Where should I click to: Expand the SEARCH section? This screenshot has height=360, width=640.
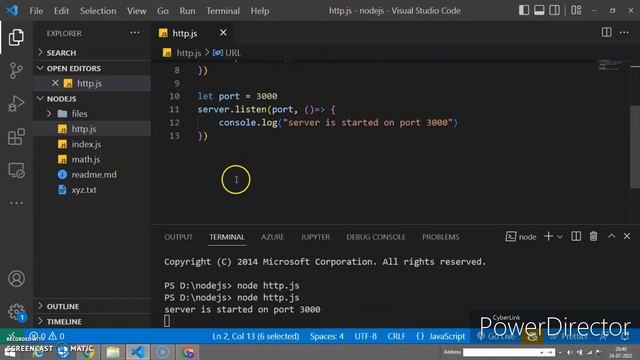(x=92, y=53)
